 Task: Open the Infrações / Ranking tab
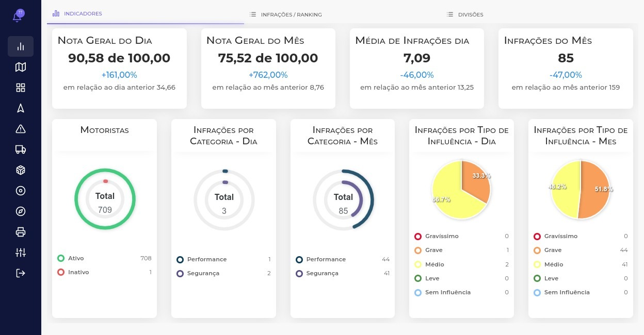point(286,14)
